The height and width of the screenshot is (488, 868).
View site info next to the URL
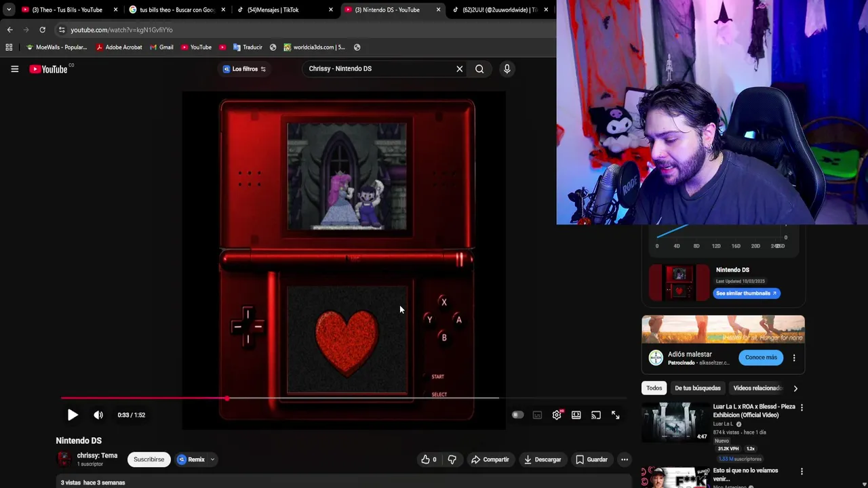(x=62, y=30)
